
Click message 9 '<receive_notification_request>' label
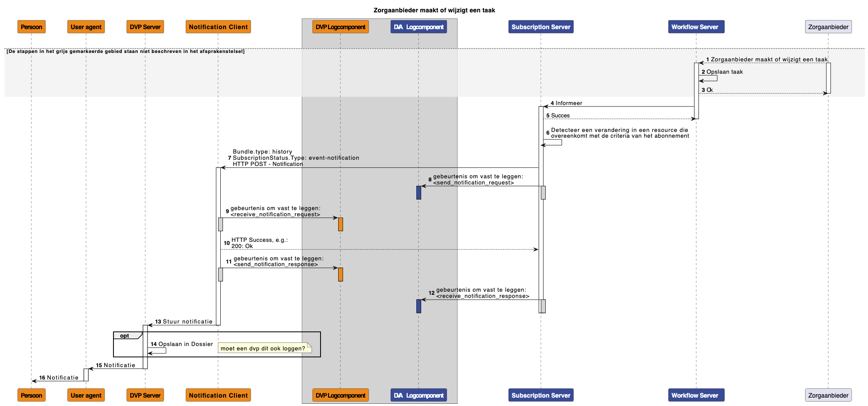[275, 214]
